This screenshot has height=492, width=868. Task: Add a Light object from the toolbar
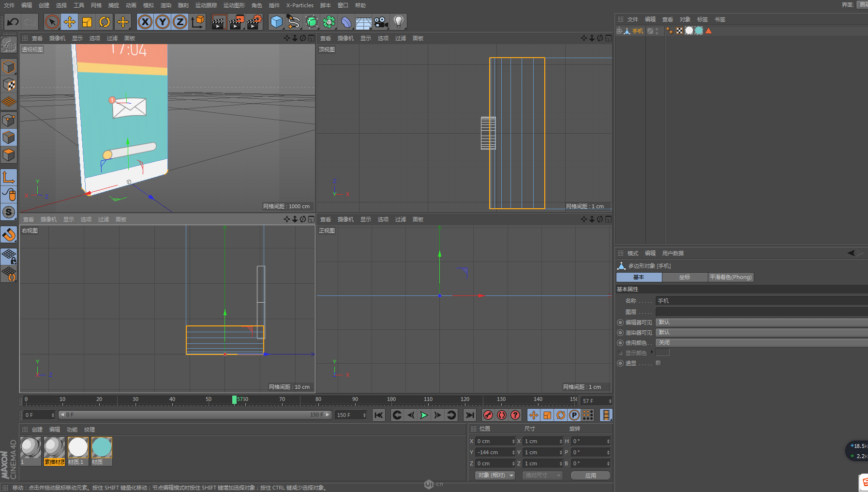(x=399, y=22)
